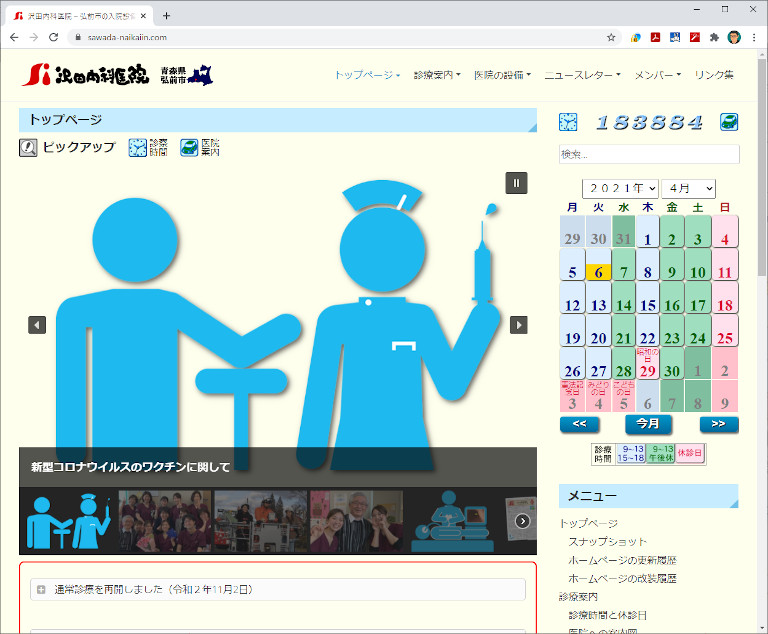Click clock icon beside the visitor counter
768x634 pixels.
tap(568, 122)
